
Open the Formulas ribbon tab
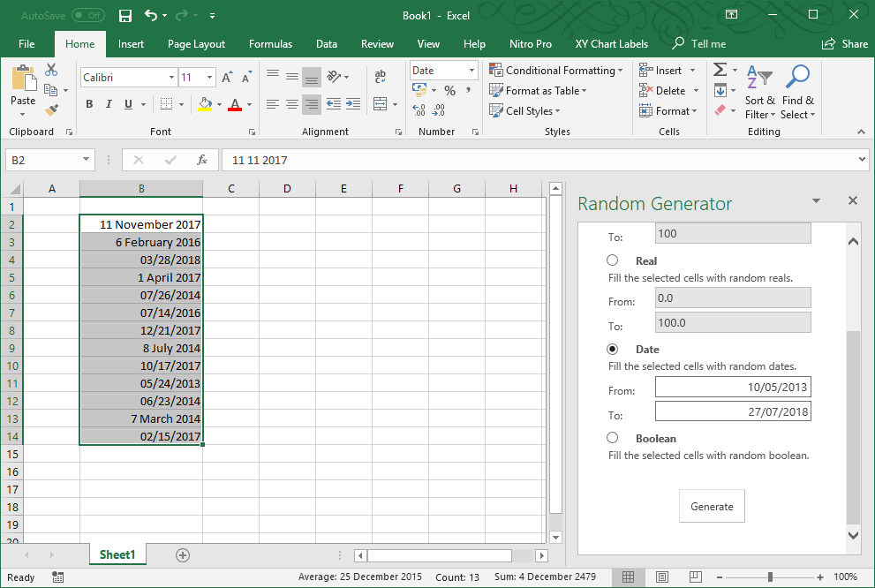[270, 44]
